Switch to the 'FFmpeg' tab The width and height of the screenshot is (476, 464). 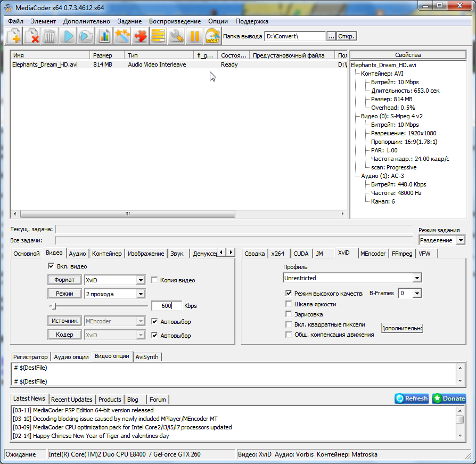pyautogui.click(x=402, y=254)
